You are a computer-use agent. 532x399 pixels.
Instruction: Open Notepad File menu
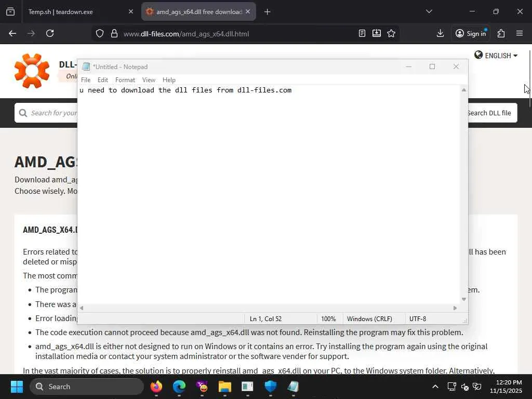86,80
